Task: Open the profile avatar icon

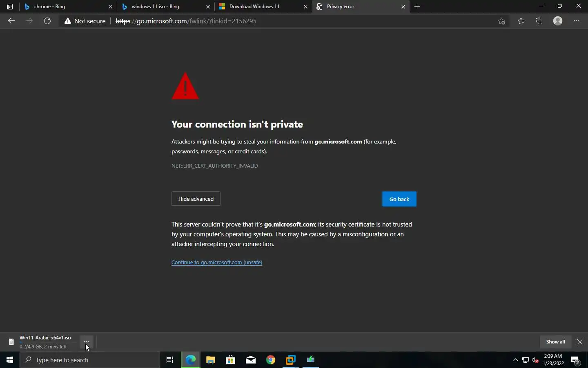Action: pyautogui.click(x=558, y=21)
